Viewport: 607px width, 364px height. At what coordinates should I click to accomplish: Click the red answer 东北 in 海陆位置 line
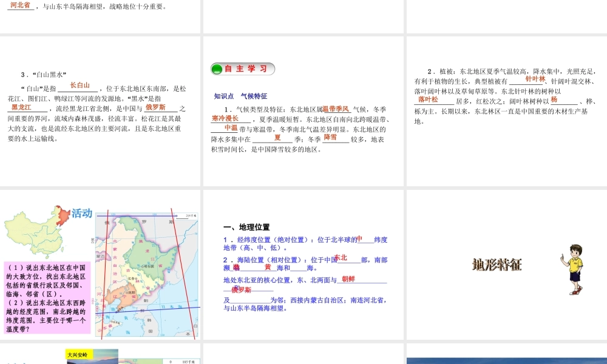(341, 258)
